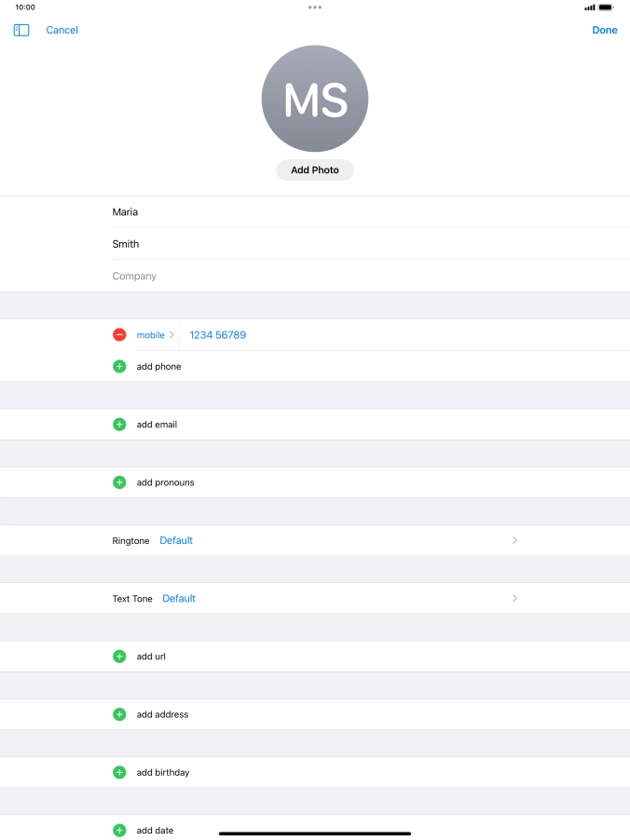The width and height of the screenshot is (630, 840).
Task: Tap green plus beside add address
Action: [x=119, y=714]
